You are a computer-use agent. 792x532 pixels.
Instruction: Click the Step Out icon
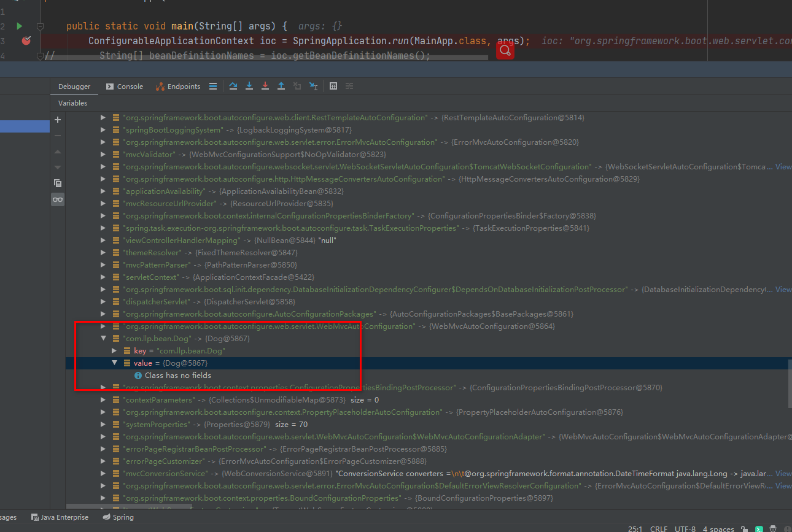pyautogui.click(x=281, y=86)
